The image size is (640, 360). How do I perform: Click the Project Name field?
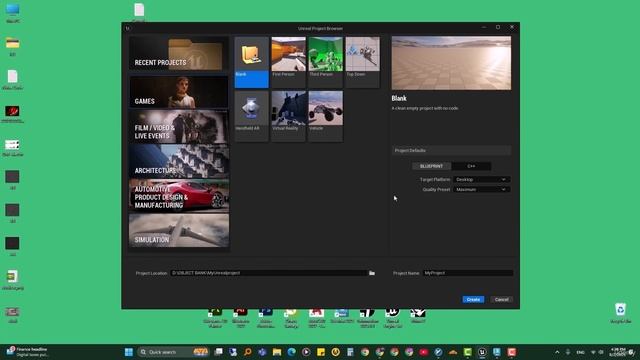468,273
